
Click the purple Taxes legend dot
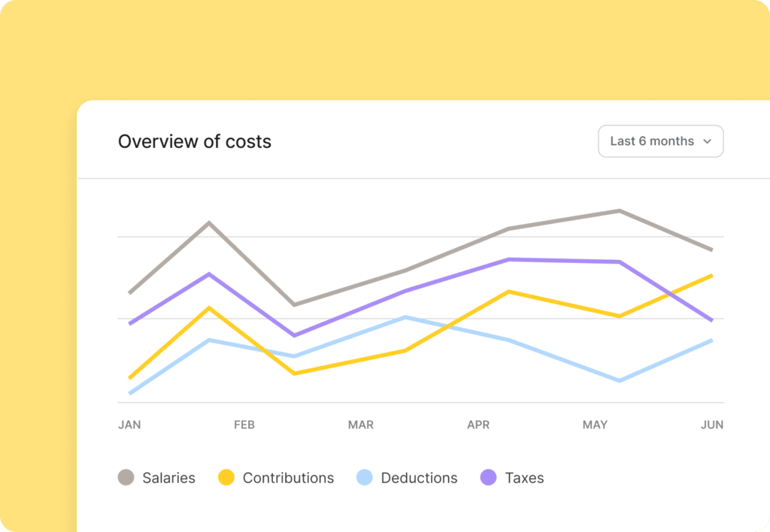pos(489,477)
